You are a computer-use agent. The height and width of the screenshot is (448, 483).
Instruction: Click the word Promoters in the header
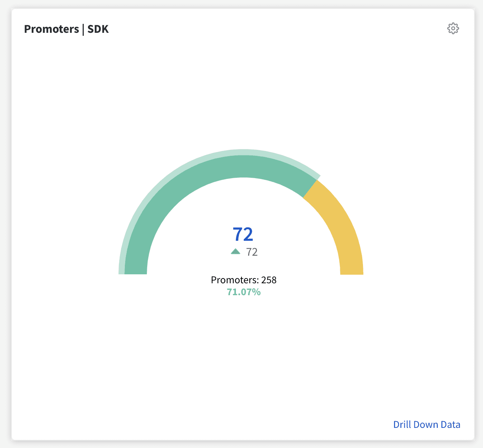click(x=51, y=29)
